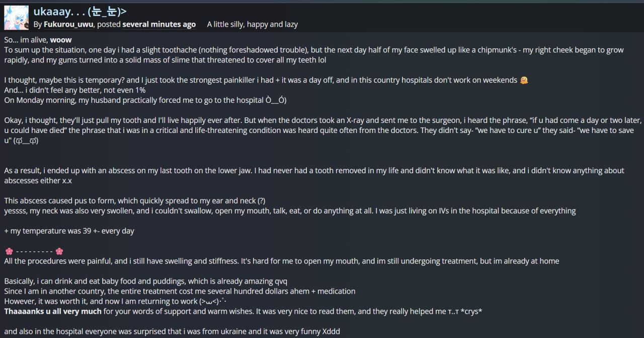Click the "posted" label beside the author name
644x338 pixels.
(x=109, y=24)
